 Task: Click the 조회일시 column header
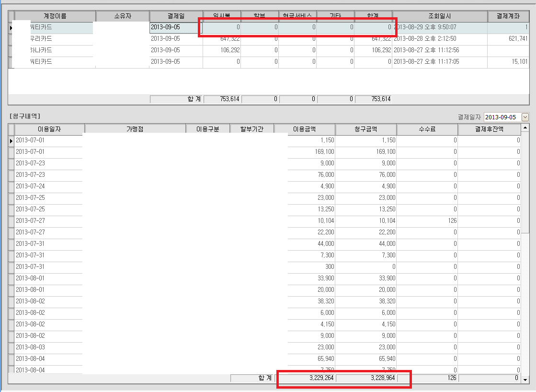pyautogui.click(x=439, y=16)
